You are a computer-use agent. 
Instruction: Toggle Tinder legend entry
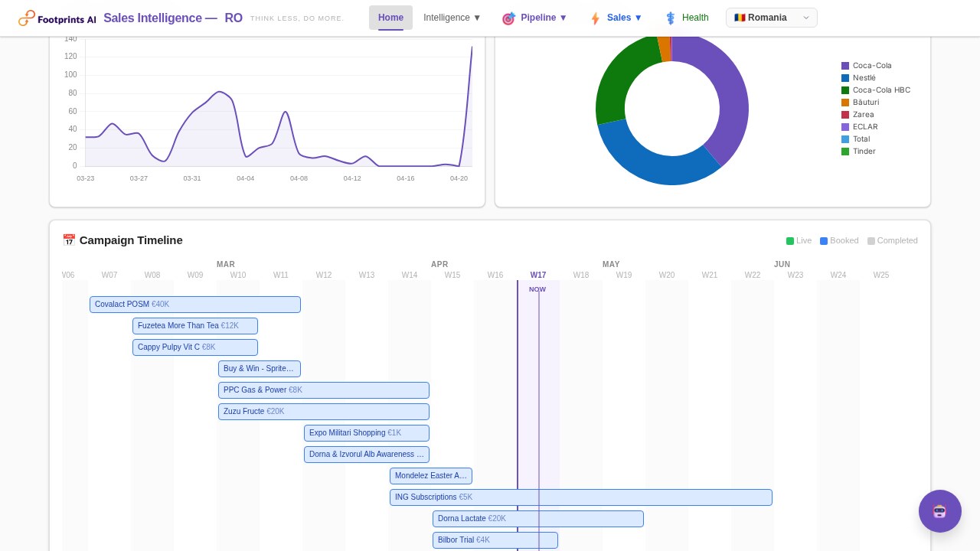point(858,152)
